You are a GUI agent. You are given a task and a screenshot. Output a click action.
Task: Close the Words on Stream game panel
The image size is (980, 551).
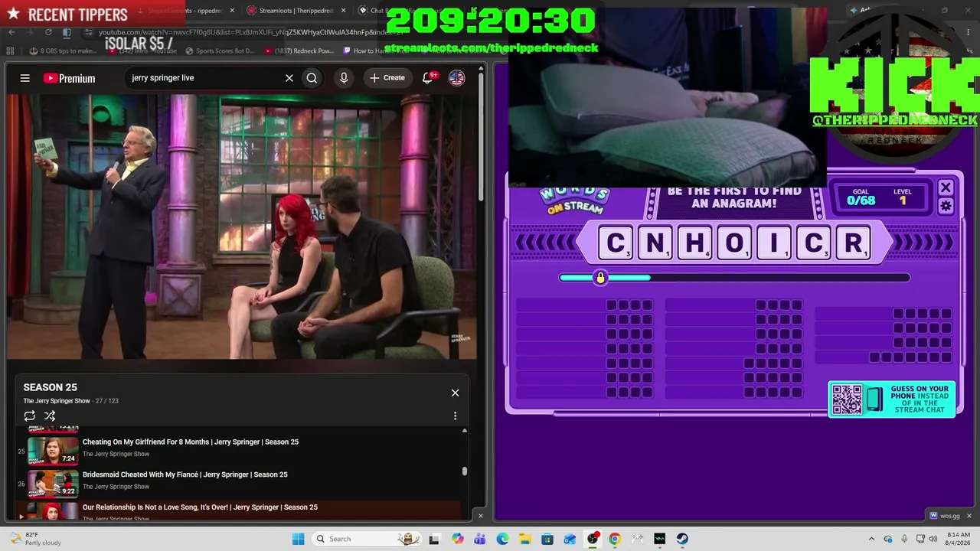click(x=946, y=188)
